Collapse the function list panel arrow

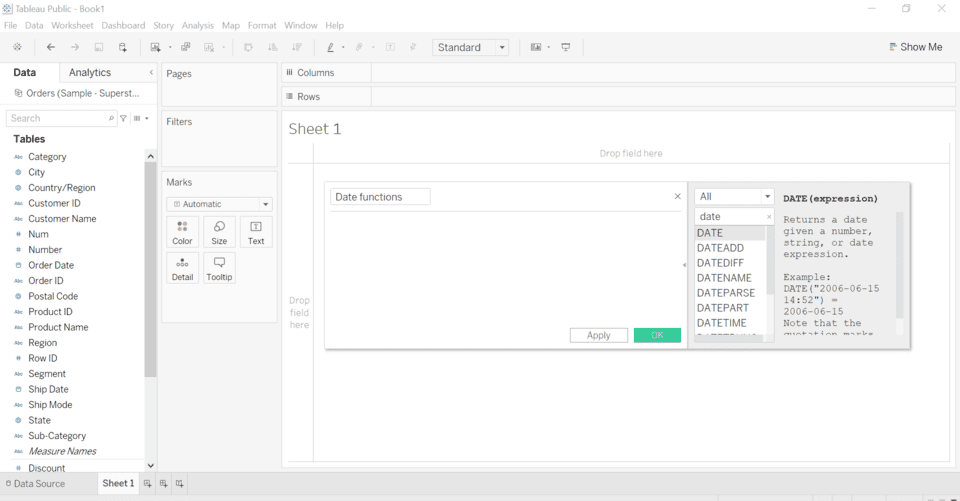pyautogui.click(x=684, y=265)
